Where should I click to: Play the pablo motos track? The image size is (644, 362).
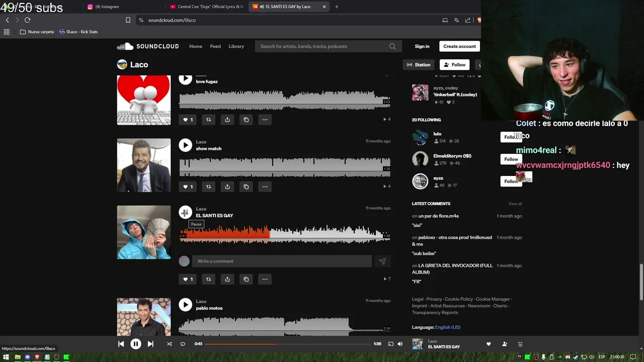pos(186,305)
